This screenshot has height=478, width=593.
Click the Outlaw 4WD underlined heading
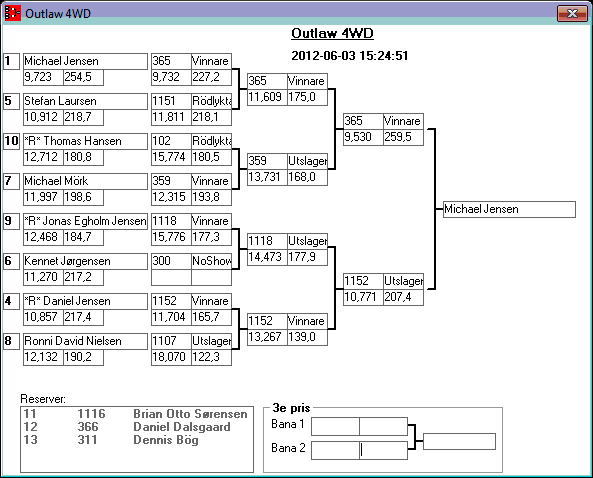332,34
